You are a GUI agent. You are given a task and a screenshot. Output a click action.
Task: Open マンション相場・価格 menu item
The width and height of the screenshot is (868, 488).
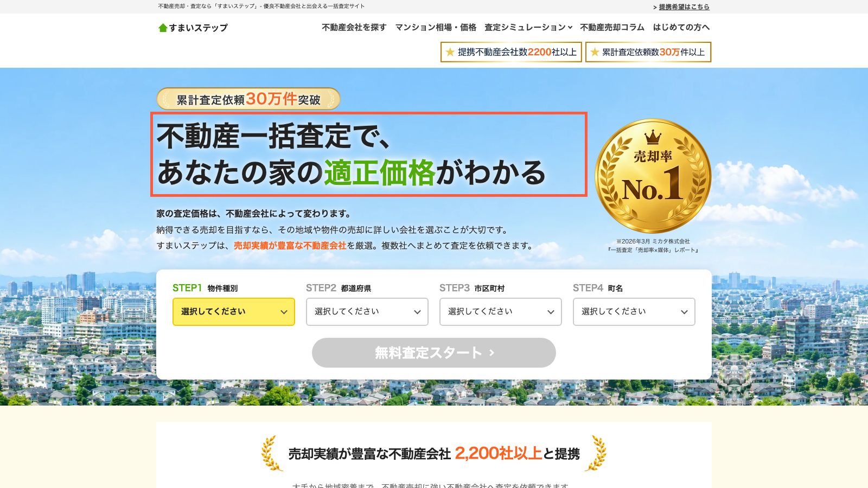click(x=436, y=27)
